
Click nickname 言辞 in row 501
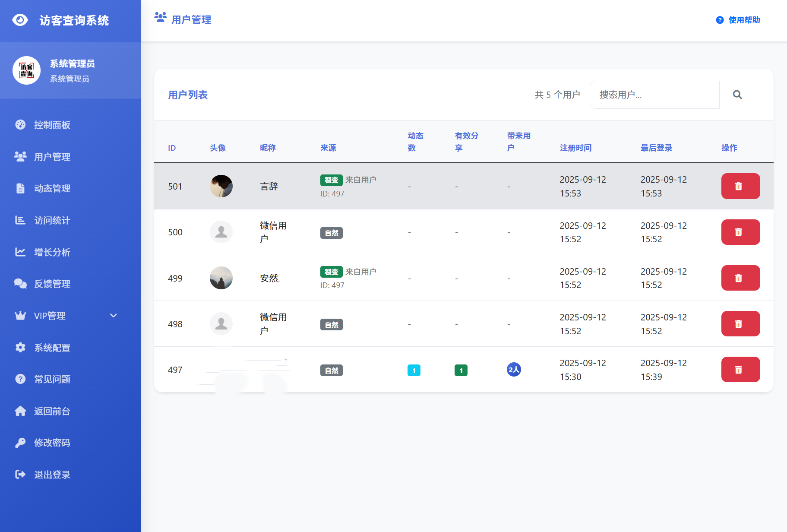click(269, 186)
